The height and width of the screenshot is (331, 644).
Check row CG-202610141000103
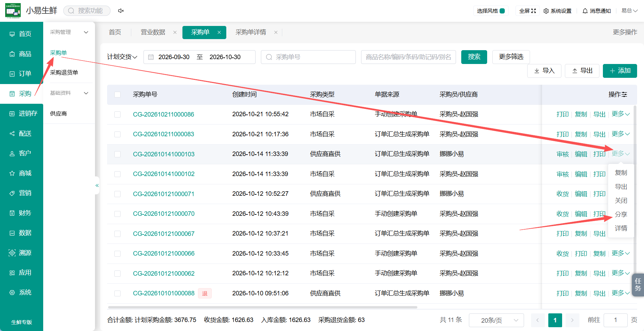(117, 154)
